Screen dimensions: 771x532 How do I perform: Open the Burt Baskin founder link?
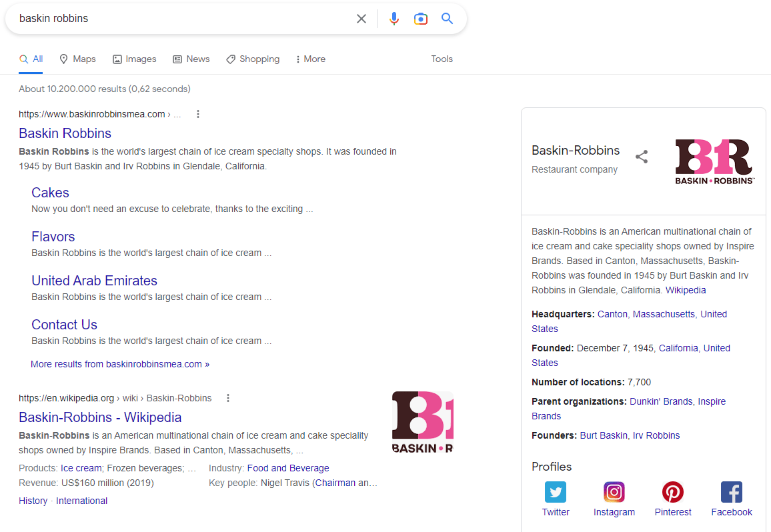click(x=604, y=435)
